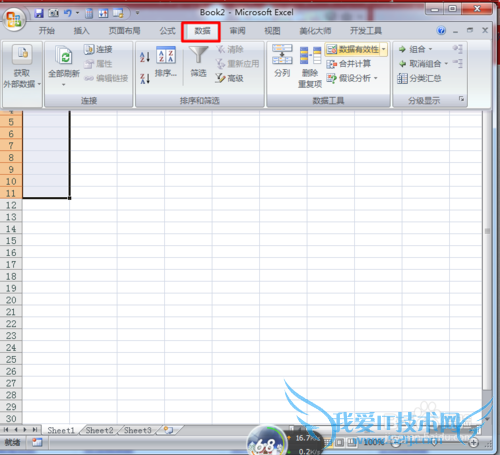Select row header 20

pos(11,300)
